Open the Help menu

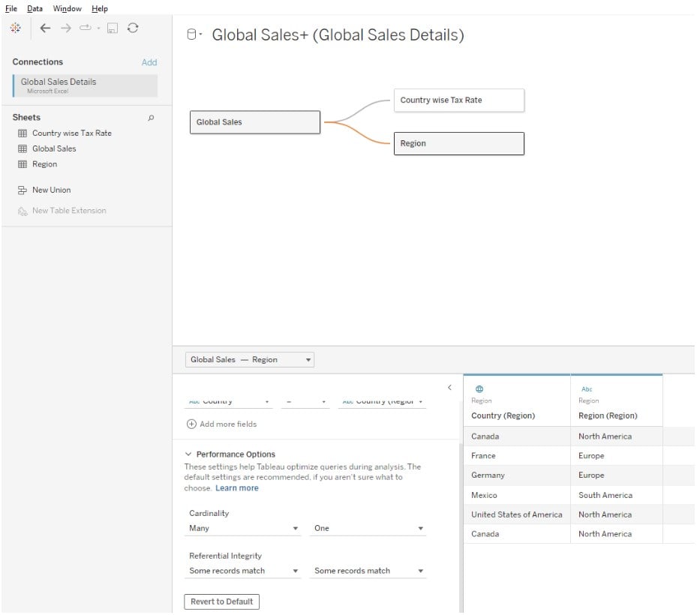coord(100,8)
